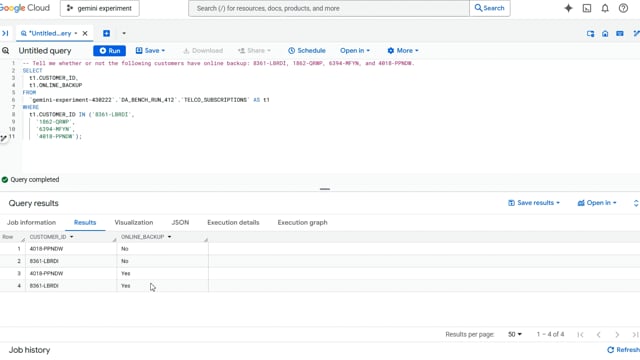Run the query
Screen dimensions: 640x360
pyautogui.click(x=109, y=51)
